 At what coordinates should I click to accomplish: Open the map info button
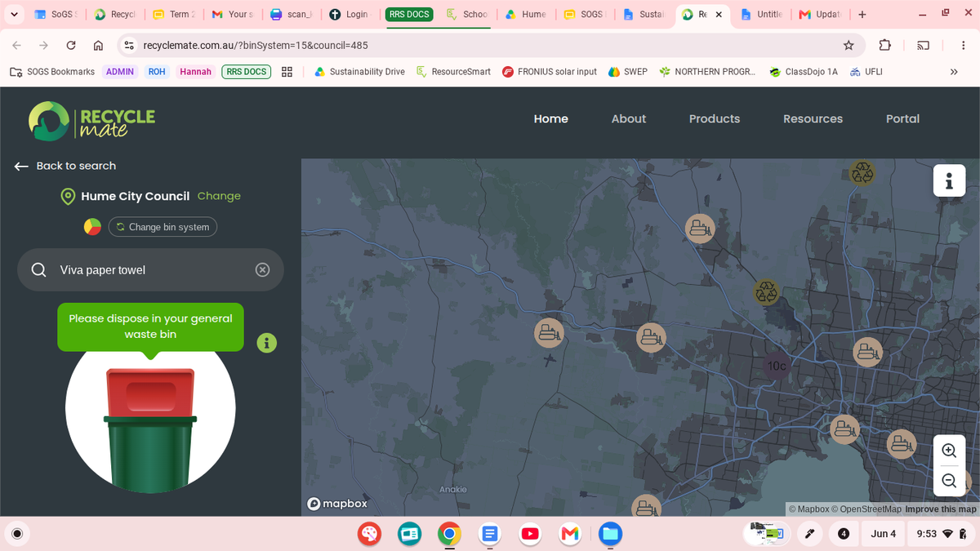(949, 180)
